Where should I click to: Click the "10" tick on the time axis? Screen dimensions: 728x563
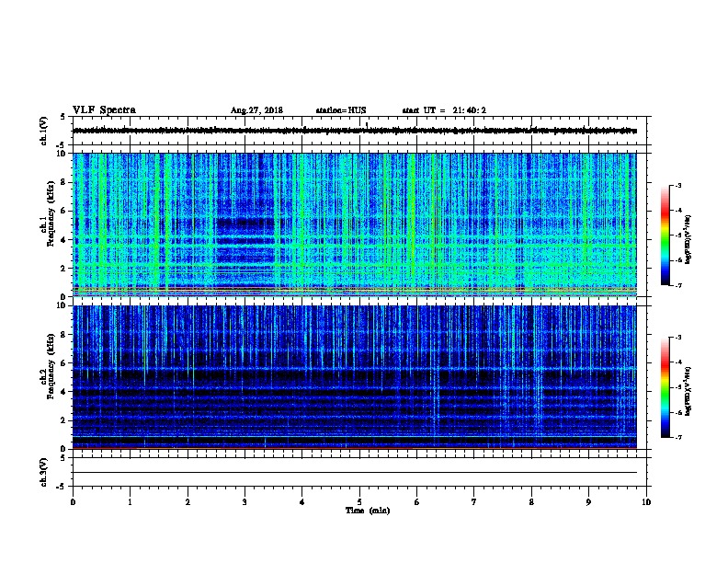646,502
